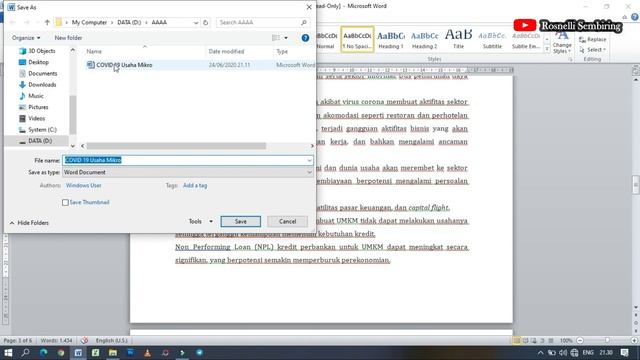Click taskbar search magnifier icon
The image size is (640, 360).
[x=25, y=353]
